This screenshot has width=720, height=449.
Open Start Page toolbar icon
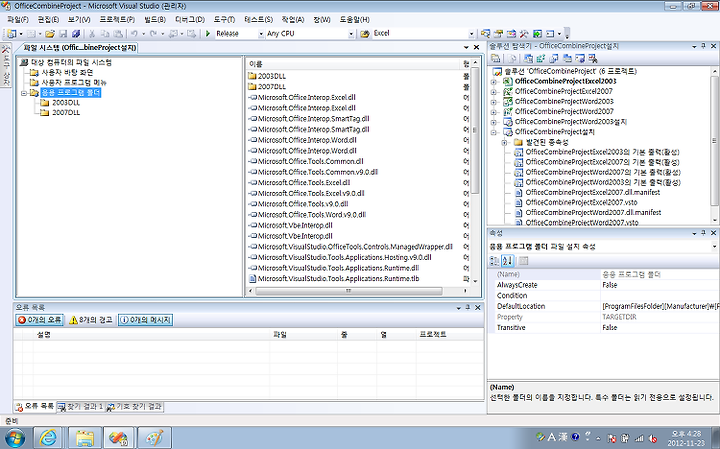pos(537,34)
